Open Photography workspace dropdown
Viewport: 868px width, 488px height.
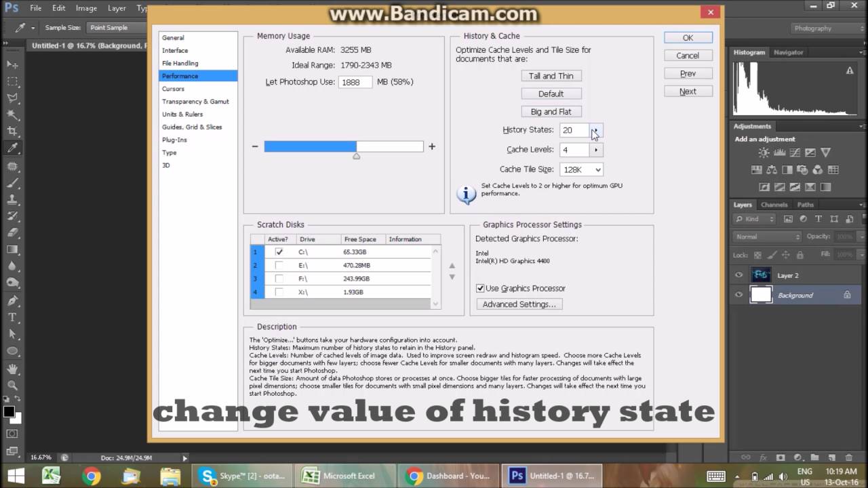(x=827, y=28)
